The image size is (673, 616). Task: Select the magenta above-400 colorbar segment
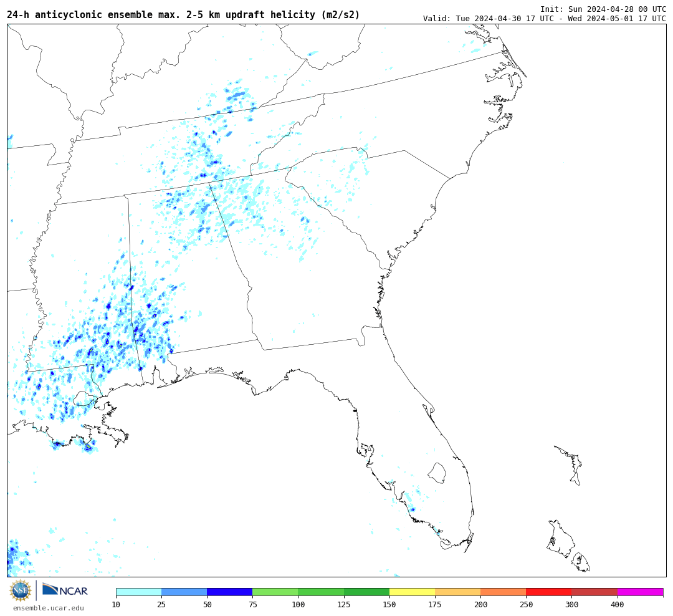click(x=641, y=592)
